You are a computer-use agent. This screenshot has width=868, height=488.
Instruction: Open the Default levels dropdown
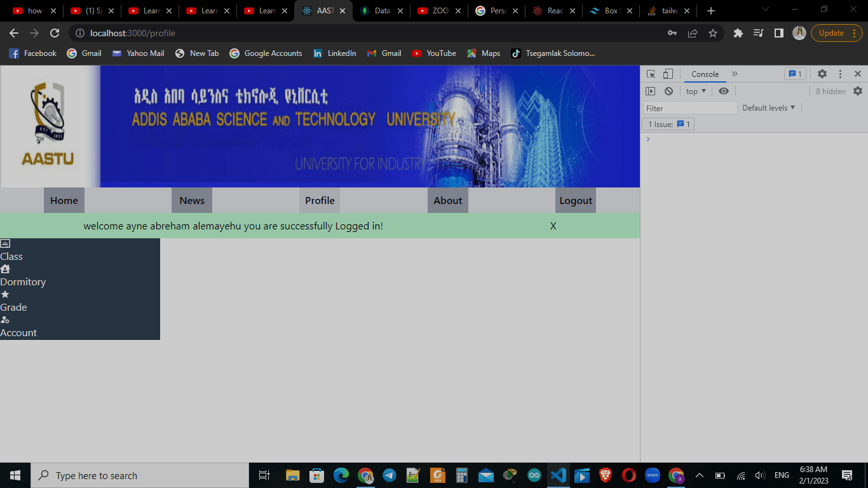tap(769, 108)
